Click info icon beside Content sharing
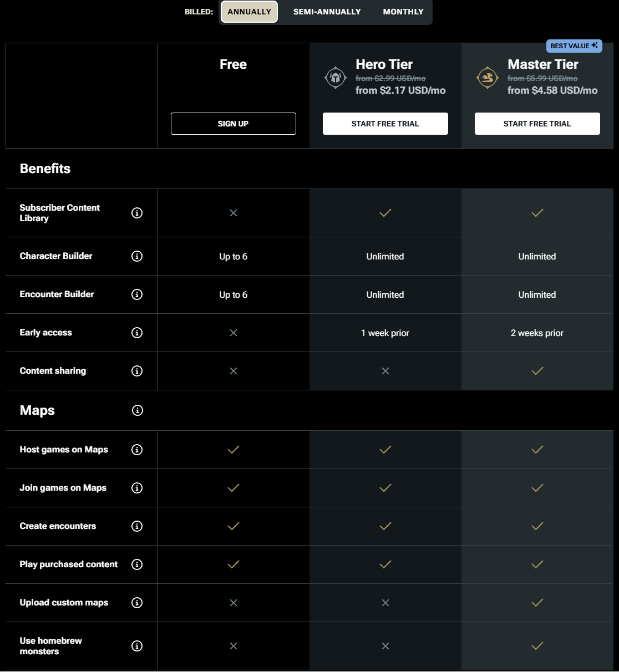619x672 pixels. (x=137, y=371)
